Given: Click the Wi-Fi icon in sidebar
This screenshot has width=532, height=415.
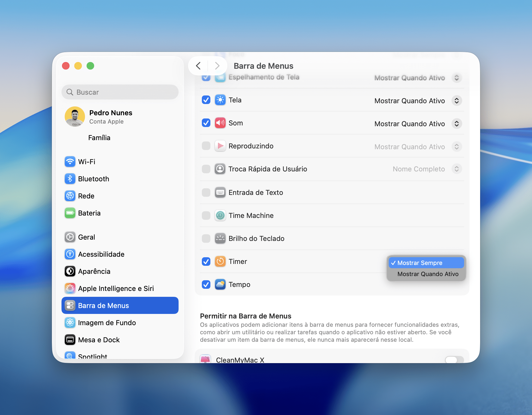Looking at the screenshot, I should [70, 162].
